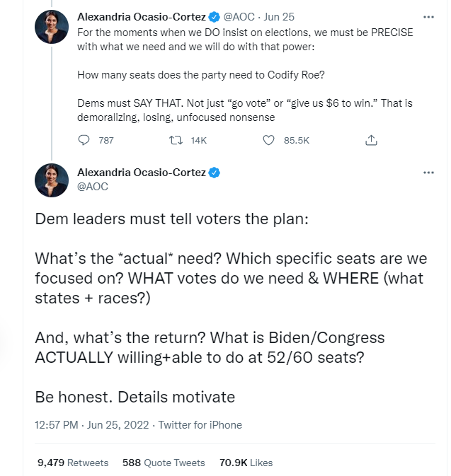Open the 12:57 PM · Jun 25, 2022 timestamp
Image resolution: width=451 pixels, height=476 pixels.
(91, 425)
